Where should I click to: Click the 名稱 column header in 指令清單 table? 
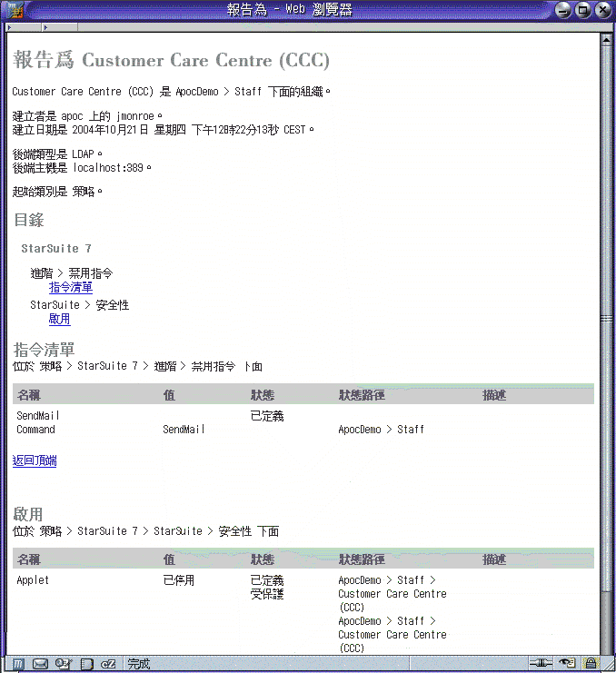(x=29, y=395)
